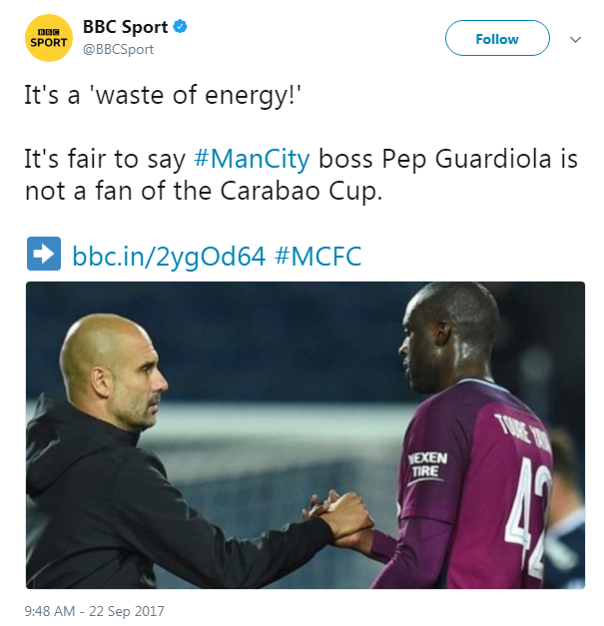This screenshot has width=604, height=626.
Task: Click the Nexen Tire sleeve logo
Action: click(x=428, y=465)
